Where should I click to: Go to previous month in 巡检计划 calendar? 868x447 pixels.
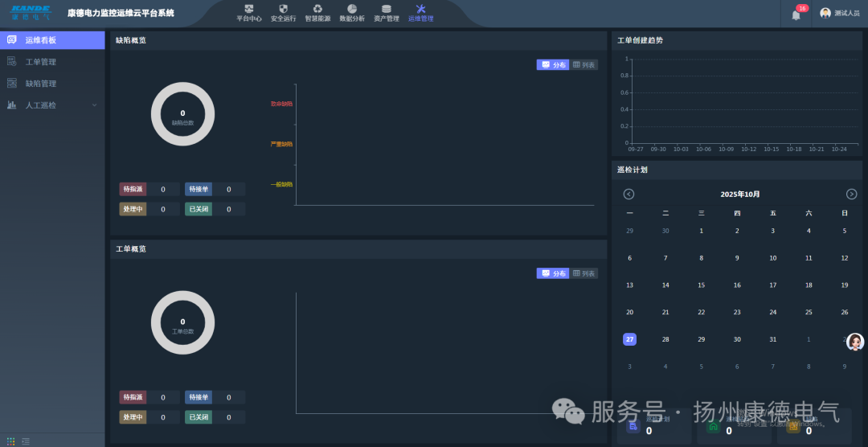click(628, 194)
